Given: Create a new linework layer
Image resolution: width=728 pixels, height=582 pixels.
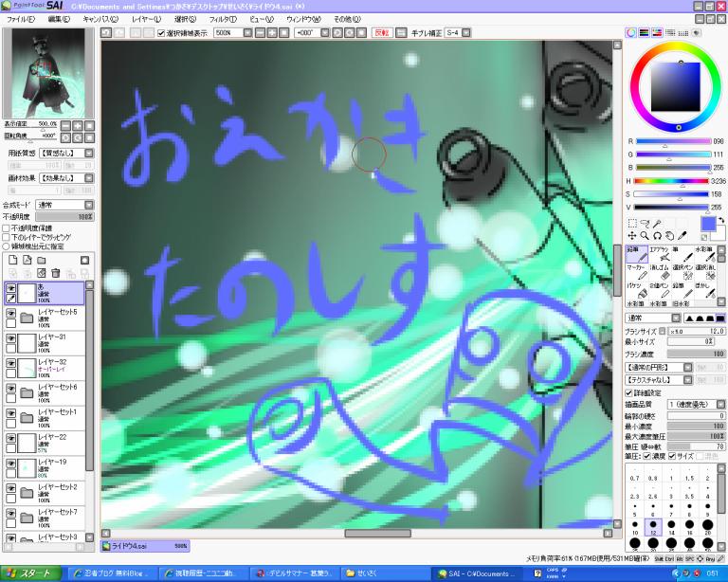Looking at the screenshot, I should (27, 261).
